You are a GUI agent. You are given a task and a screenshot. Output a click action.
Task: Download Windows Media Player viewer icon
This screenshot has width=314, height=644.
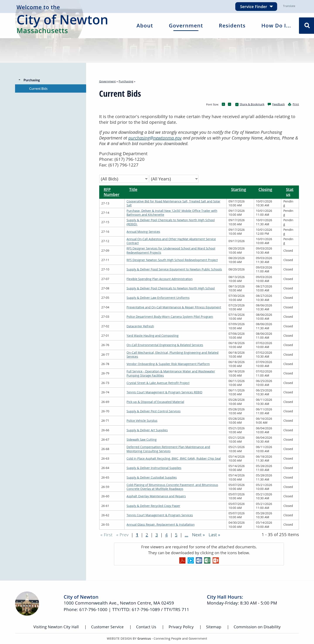pyautogui.click(x=191, y=560)
